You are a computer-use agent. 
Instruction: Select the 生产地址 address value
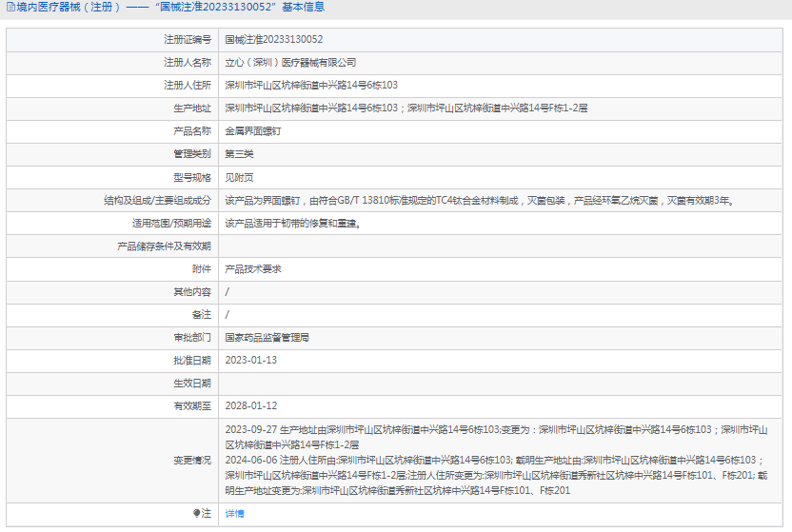pos(406,108)
